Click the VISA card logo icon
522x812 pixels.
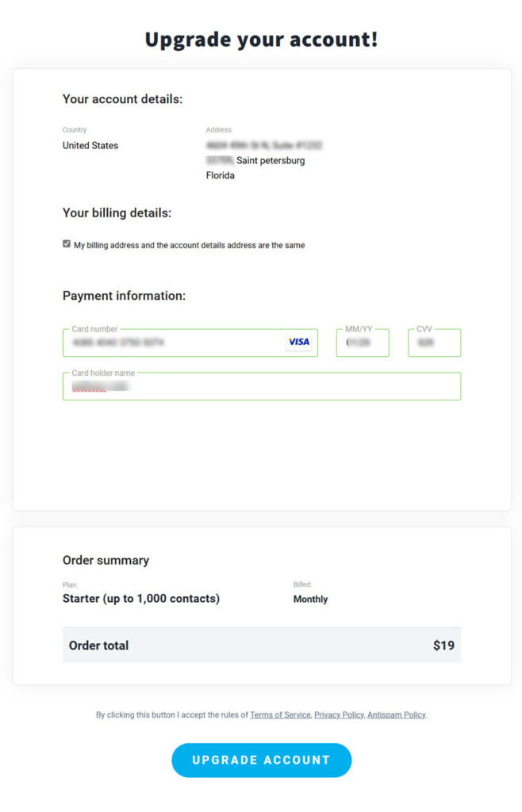299,342
